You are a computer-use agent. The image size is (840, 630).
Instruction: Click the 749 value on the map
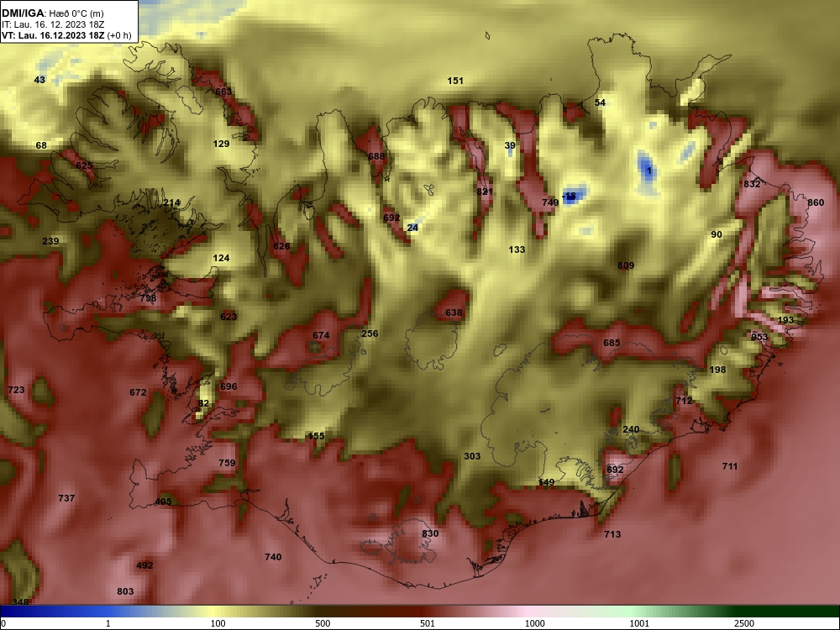coord(550,202)
